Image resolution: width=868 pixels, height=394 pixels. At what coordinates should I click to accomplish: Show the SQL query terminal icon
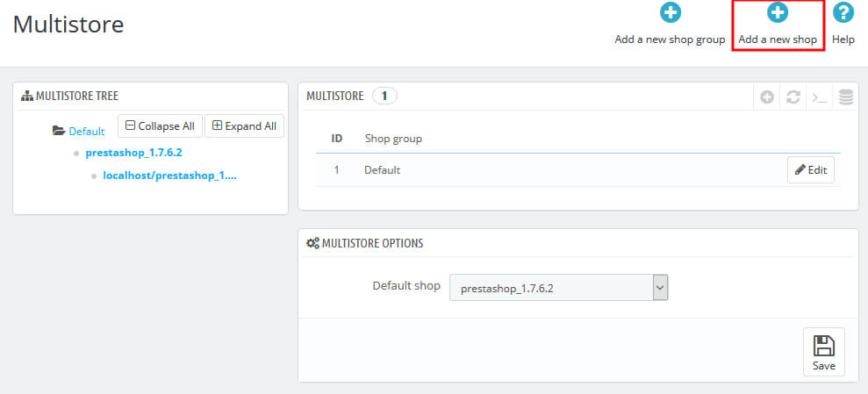(x=819, y=97)
